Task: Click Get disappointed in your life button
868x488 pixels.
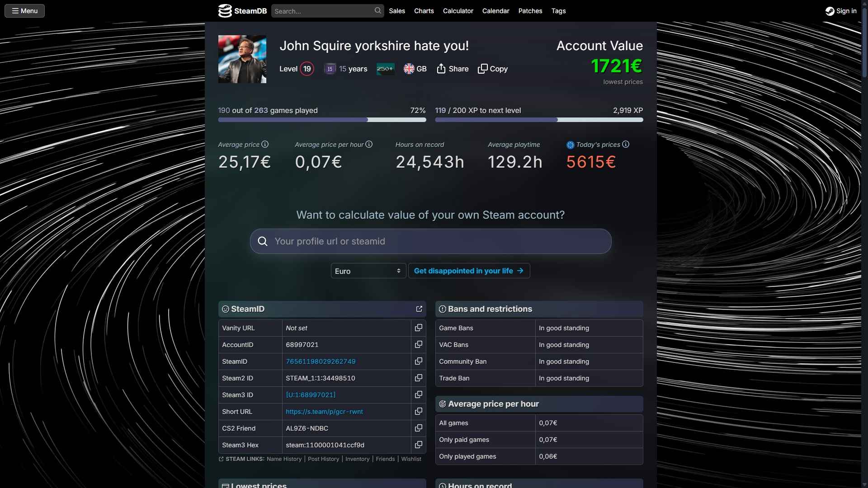Action: [469, 271]
